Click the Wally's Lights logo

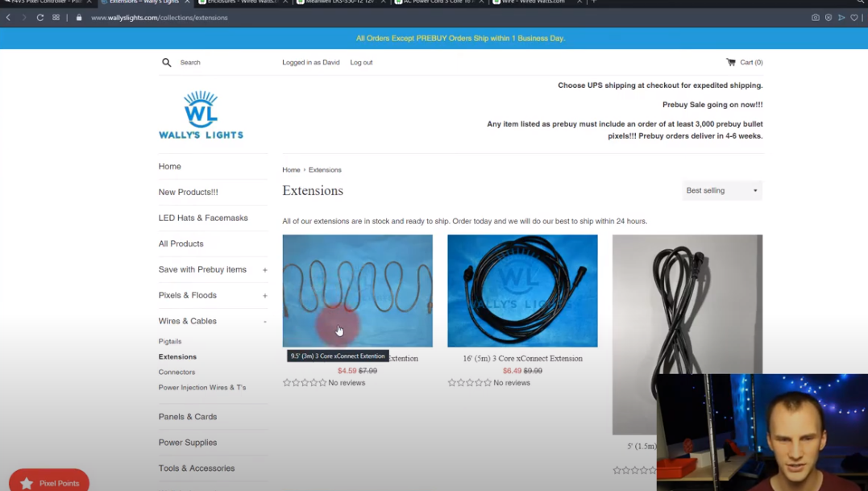pos(201,114)
